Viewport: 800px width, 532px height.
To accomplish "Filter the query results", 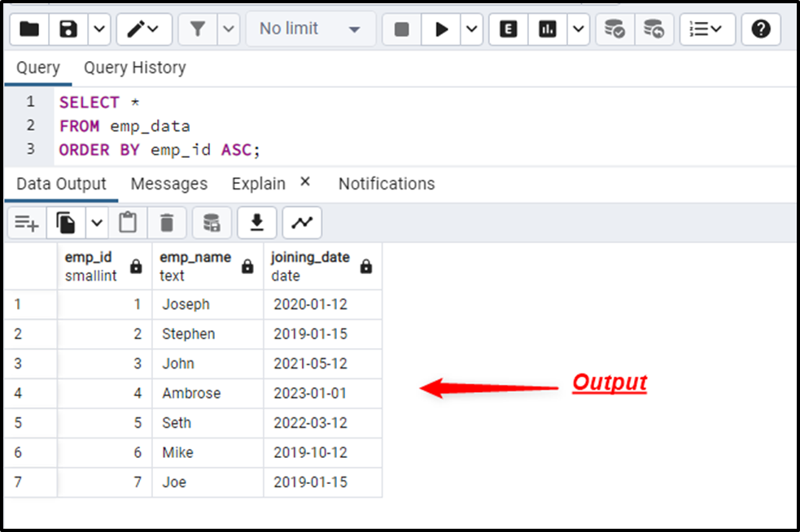I will coord(197,28).
